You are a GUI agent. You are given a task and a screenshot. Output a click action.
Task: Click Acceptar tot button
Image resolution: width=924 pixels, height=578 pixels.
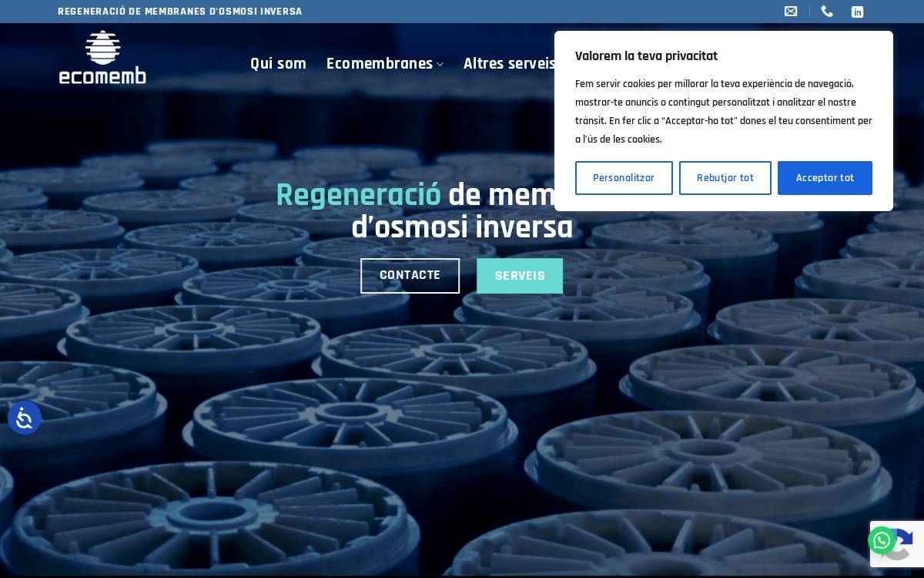[825, 178]
